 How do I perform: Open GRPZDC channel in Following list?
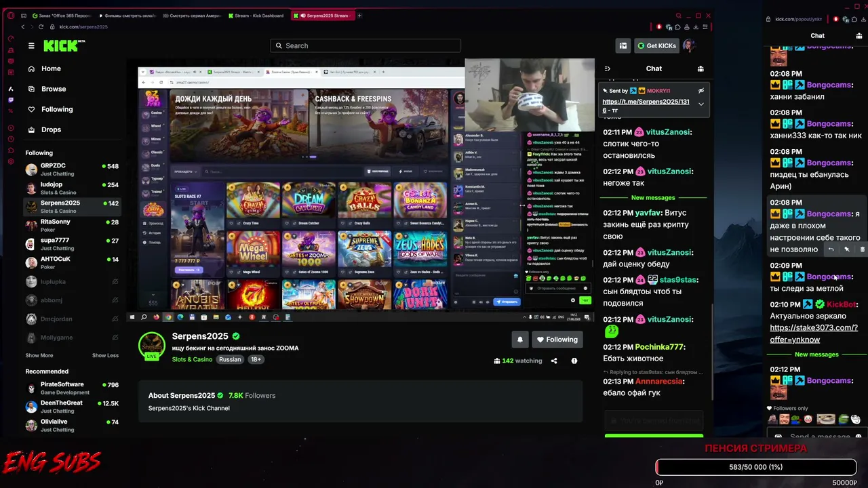pos(72,169)
